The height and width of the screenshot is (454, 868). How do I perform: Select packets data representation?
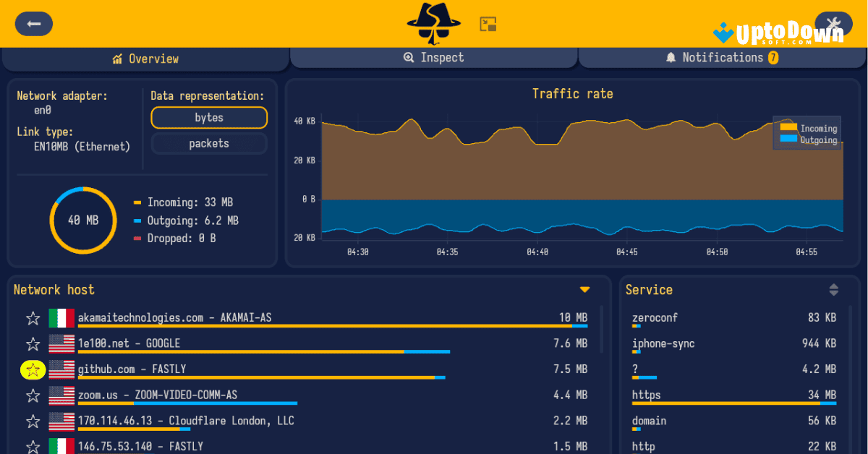point(208,143)
